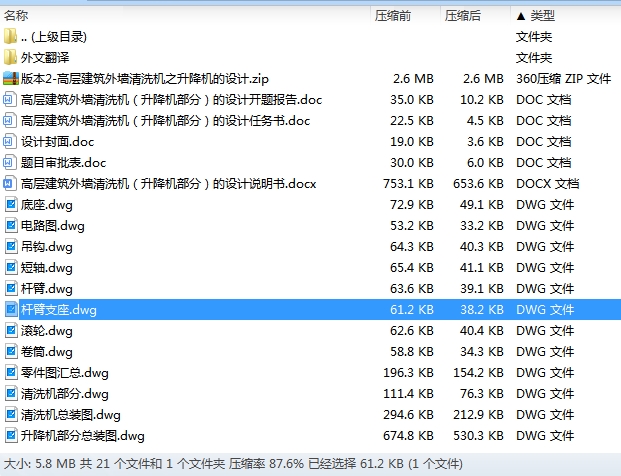
Task: Select 零件图汇总.dwg file name
Action: tap(65, 372)
